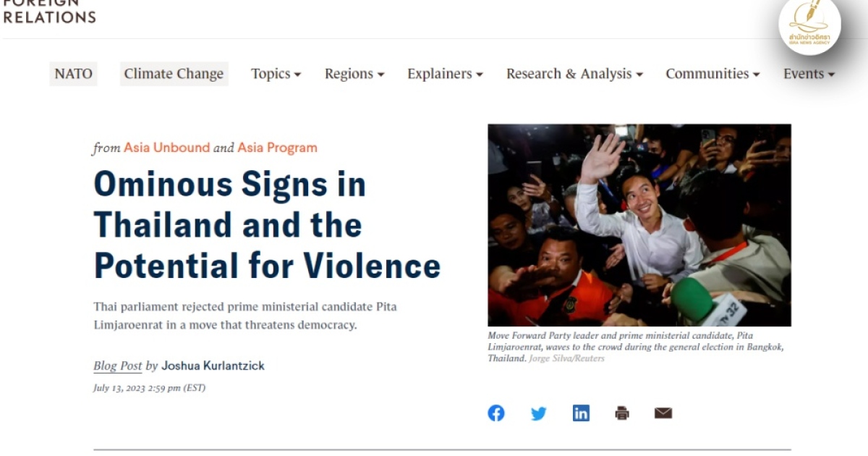
Task: Click the print article icon
Action: click(622, 413)
